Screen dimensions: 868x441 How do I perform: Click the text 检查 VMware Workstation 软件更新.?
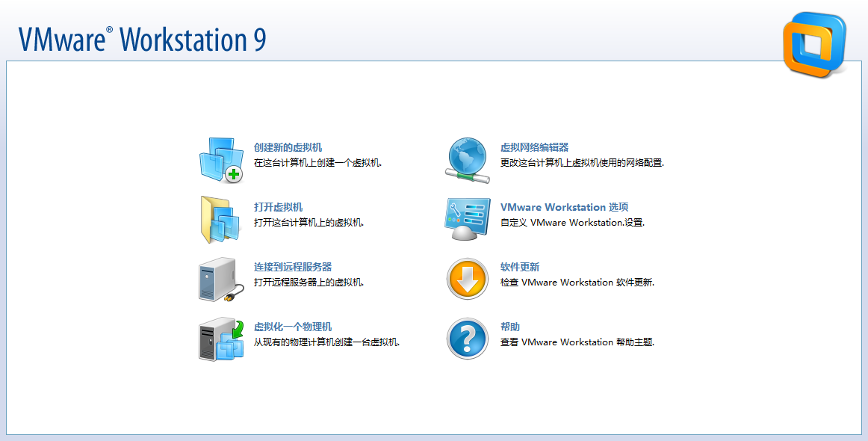[577, 283]
